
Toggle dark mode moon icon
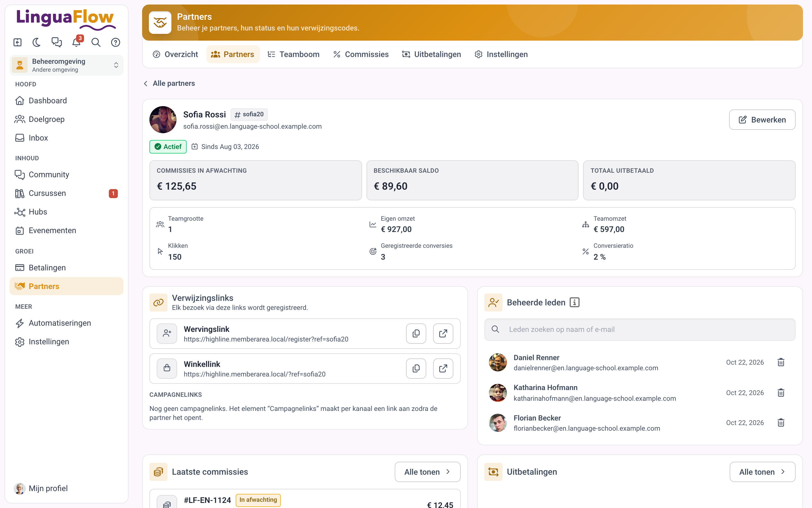pos(37,42)
